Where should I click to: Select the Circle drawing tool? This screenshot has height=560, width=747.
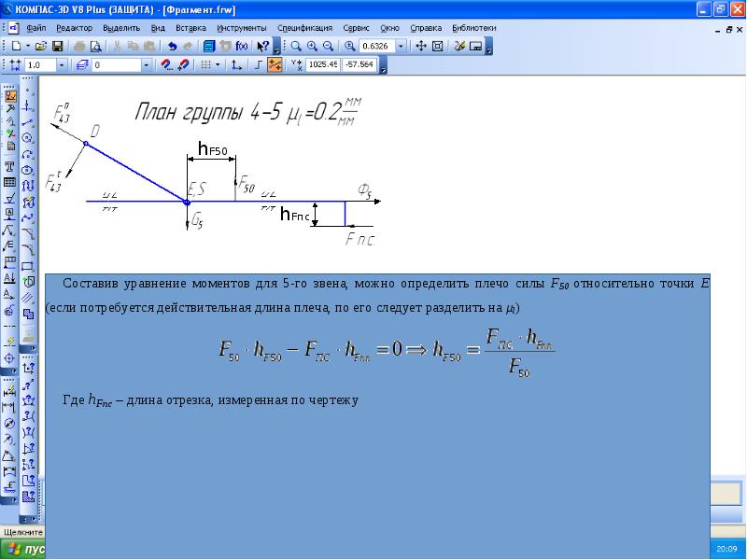(29, 137)
